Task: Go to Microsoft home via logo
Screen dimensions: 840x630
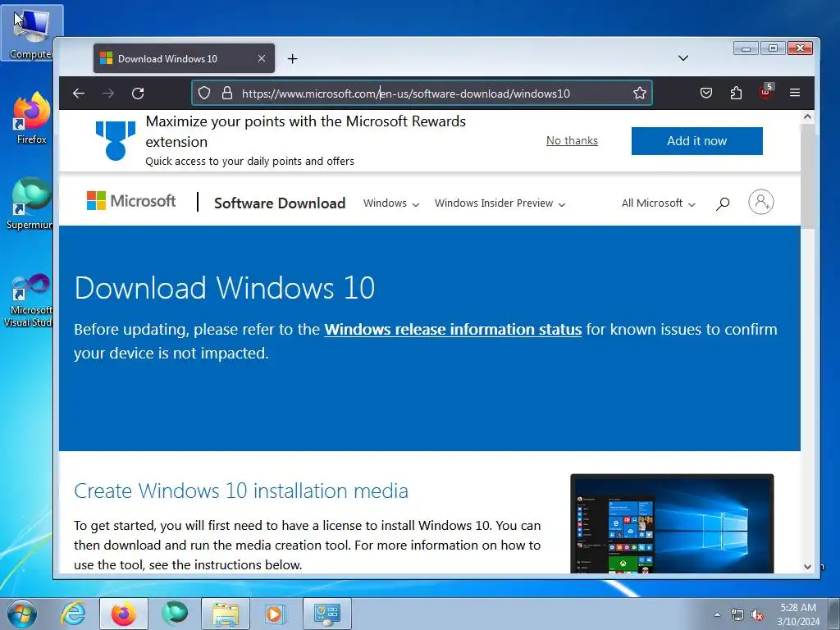Action: click(x=131, y=201)
